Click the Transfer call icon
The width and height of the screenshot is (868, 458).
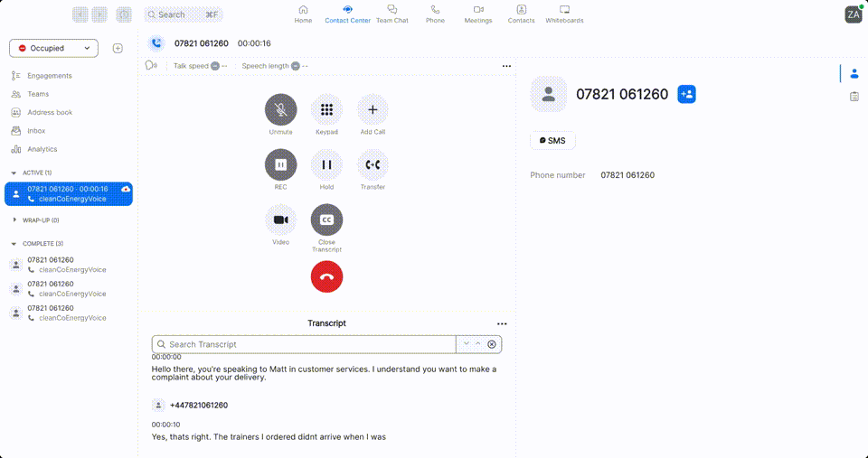[373, 165]
